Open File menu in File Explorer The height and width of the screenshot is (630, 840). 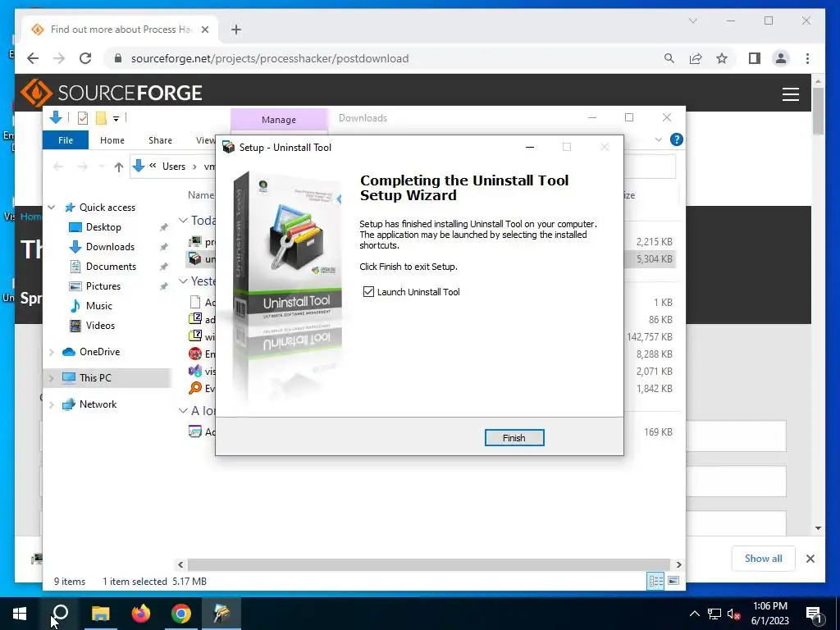(x=66, y=139)
